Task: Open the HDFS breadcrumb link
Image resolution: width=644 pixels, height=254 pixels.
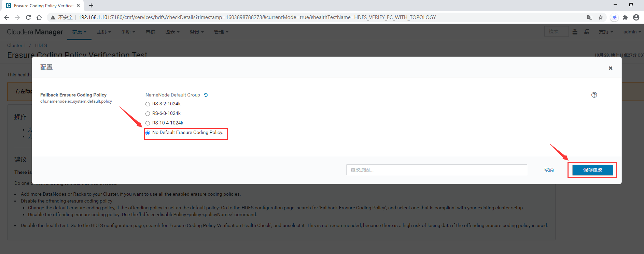Action: [x=41, y=45]
